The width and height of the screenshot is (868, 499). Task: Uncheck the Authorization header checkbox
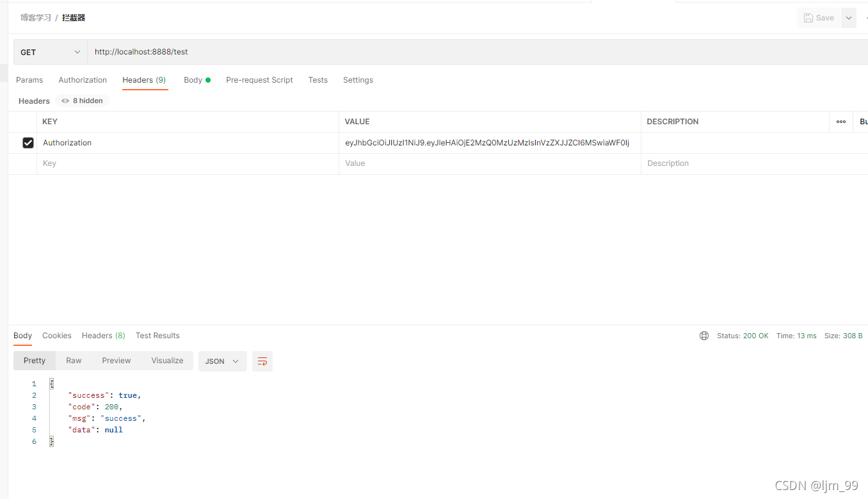pos(28,143)
